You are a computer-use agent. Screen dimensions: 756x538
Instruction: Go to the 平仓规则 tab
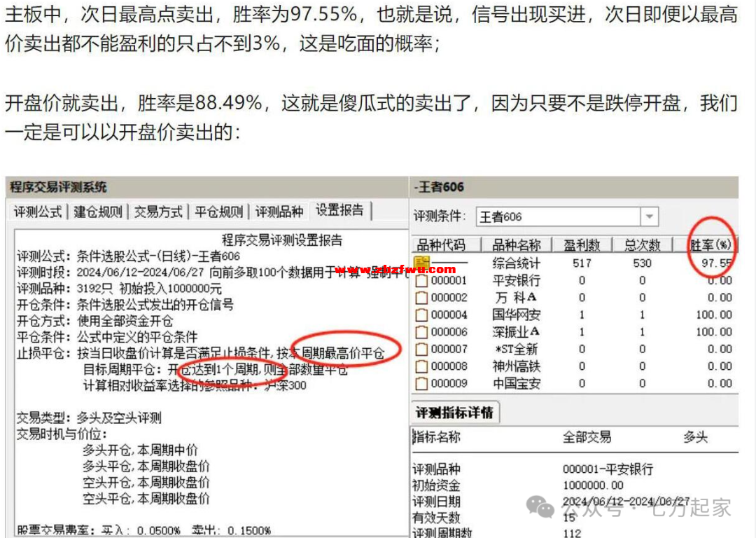(218, 212)
